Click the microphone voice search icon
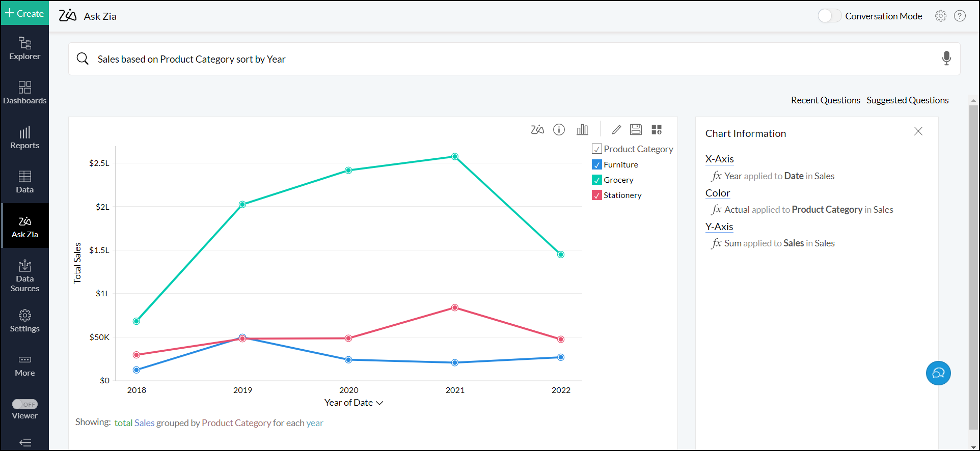The width and height of the screenshot is (980, 451). coord(946,59)
